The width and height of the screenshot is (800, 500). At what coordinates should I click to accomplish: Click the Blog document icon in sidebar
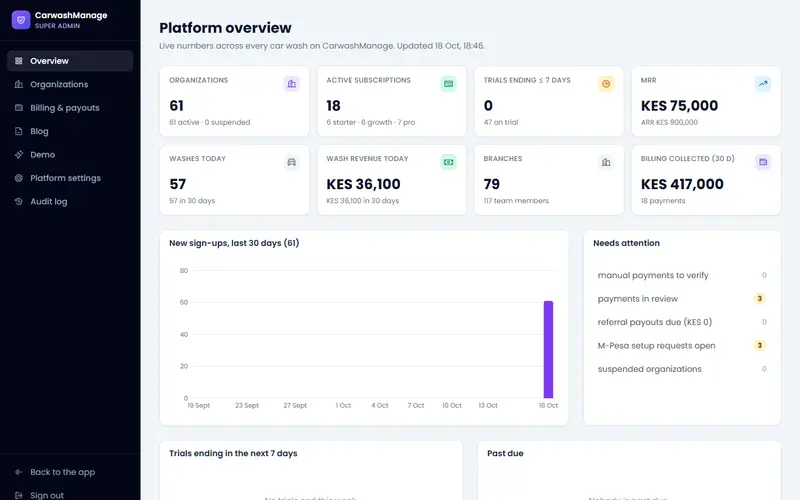pyautogui.click(x=19, y=131)
